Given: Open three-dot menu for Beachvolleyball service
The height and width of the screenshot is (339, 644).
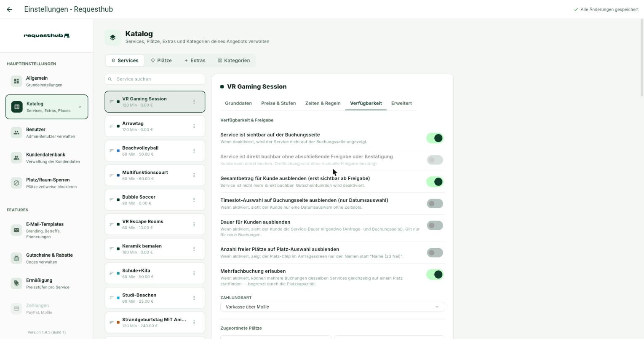Looking at the screenshot, I should tap(194, 151).
